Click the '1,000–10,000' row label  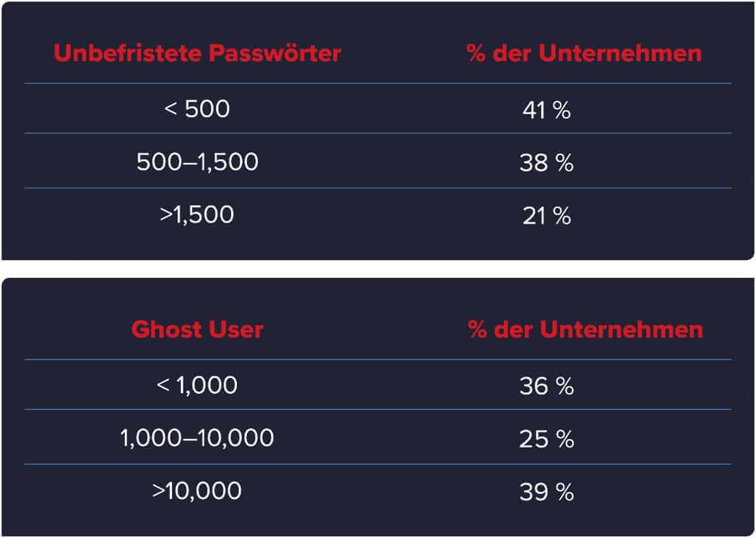pos(197,438)
